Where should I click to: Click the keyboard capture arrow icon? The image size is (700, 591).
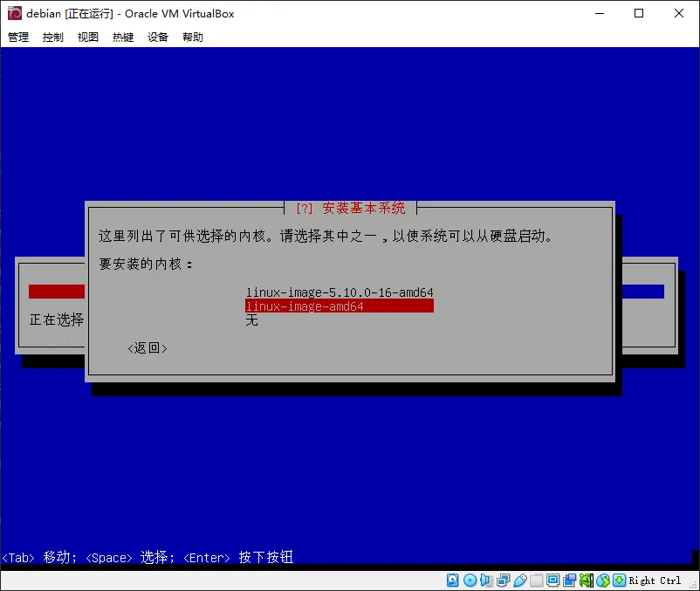point(619,581)
